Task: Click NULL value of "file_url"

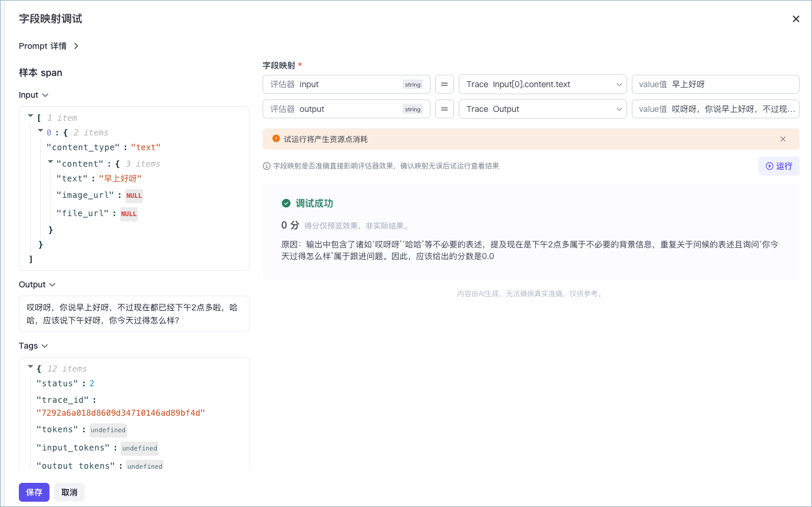Action: (129, 214)
